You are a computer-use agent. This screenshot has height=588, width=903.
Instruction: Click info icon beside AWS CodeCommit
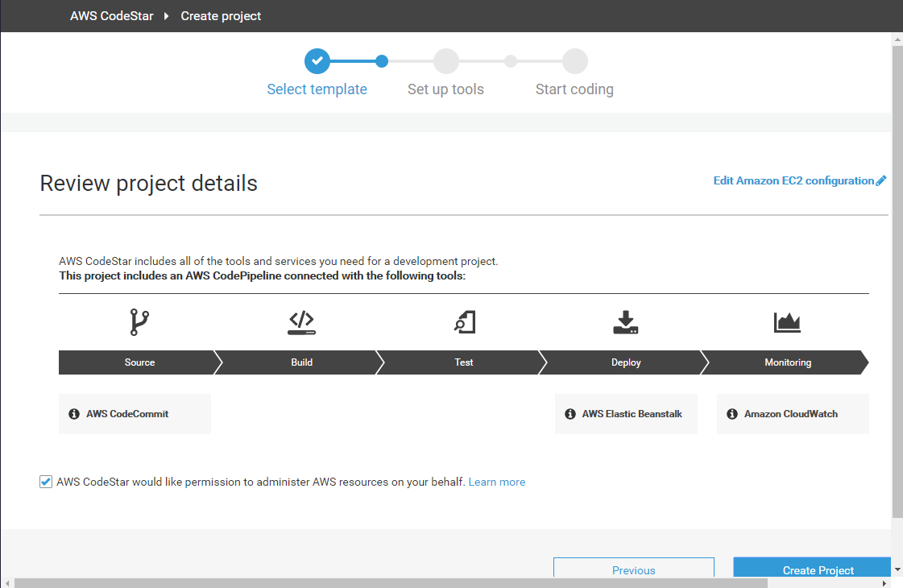pos(74,414)
